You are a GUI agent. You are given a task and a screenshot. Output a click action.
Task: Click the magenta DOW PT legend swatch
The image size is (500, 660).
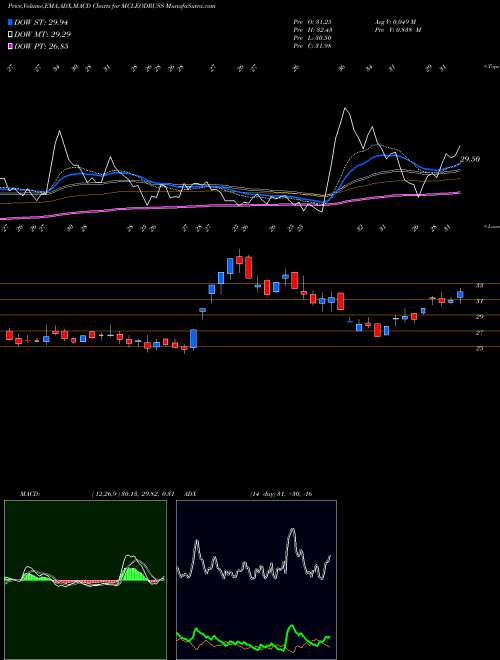pyautogui.click(x=11, y=46)
